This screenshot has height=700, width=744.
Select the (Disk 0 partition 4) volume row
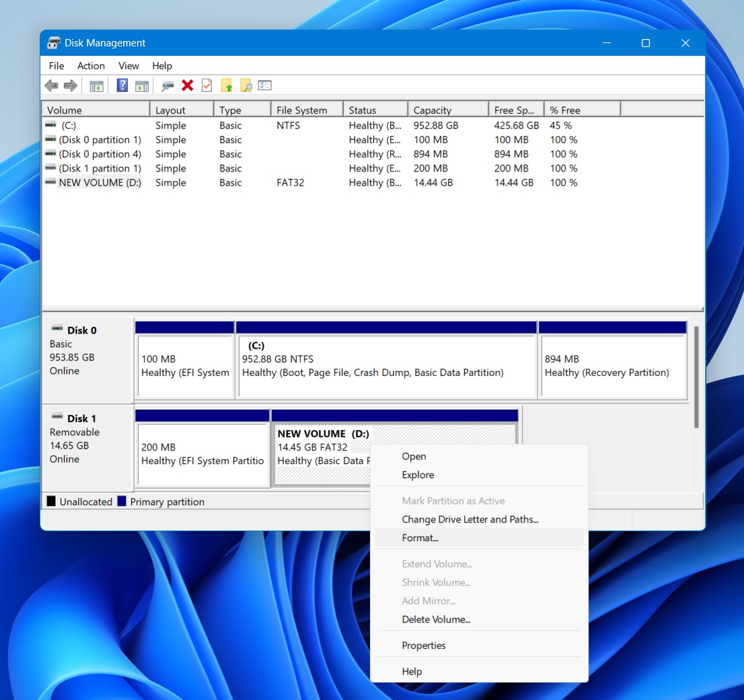pyautogui.click(x=100, y=154)
